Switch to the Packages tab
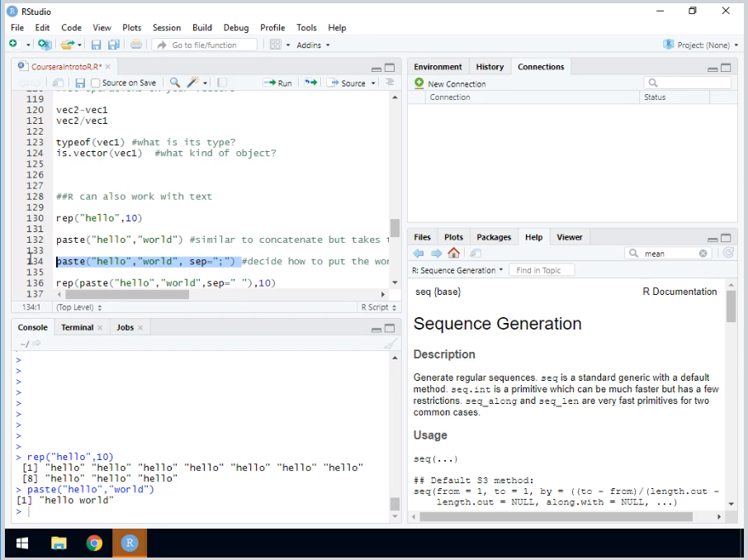 pos(494,237)
